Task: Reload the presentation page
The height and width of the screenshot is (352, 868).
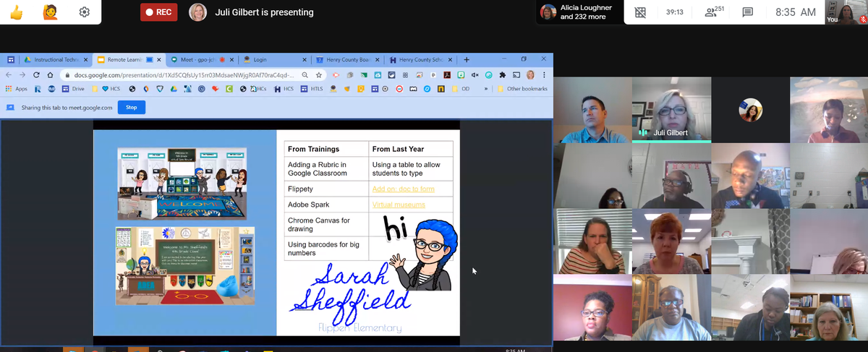Action: 36,74
